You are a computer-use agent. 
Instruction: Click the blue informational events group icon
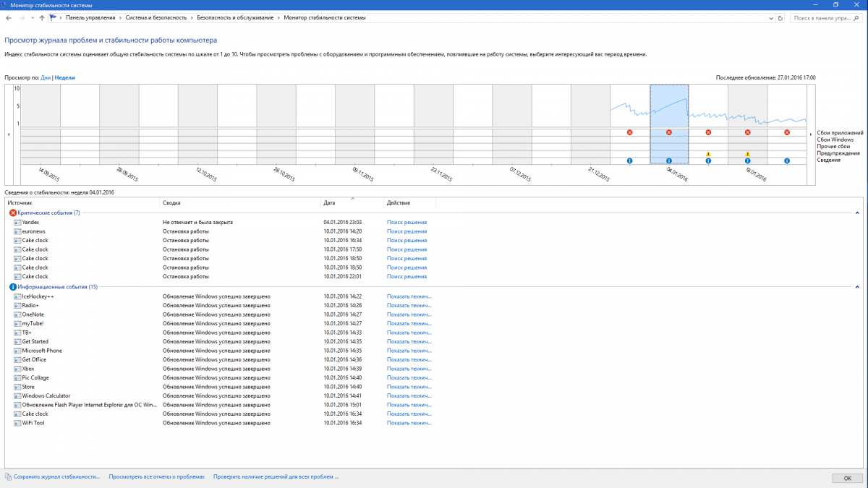click(13, 287)
